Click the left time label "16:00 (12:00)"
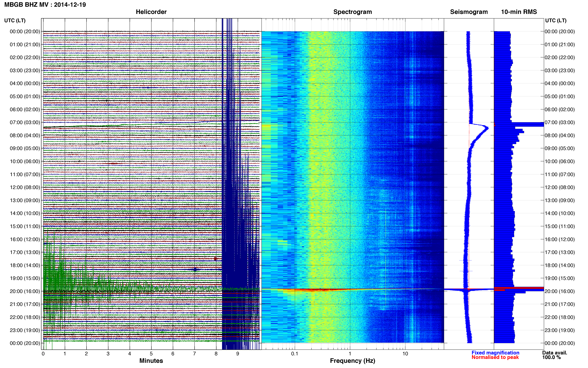Viewport: 588px width, 368px height. 25,239
